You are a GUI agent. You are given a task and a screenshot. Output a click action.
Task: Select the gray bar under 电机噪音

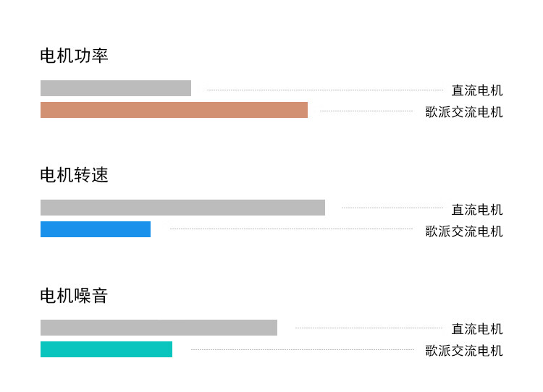[x=159, y=328]
